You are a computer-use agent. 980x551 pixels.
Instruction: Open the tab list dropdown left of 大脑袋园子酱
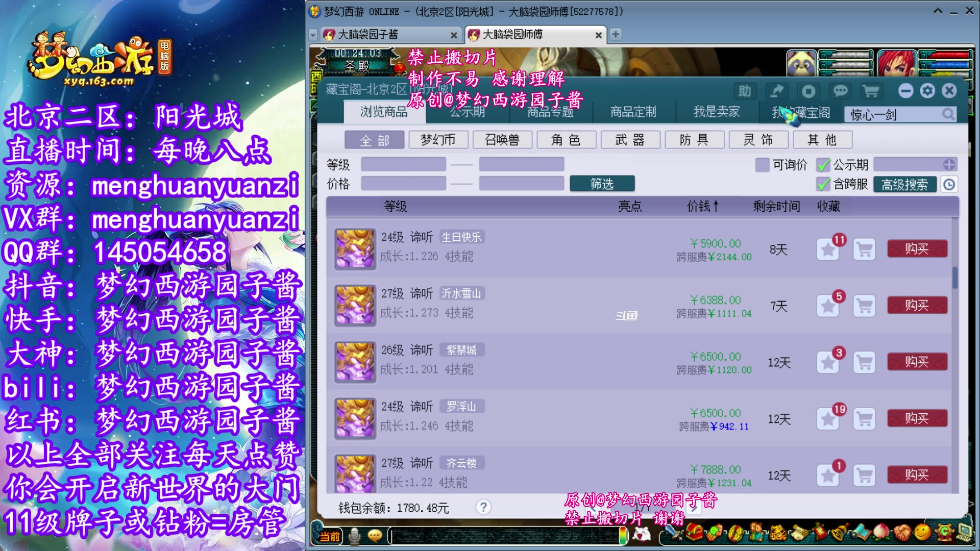point(313,35)
